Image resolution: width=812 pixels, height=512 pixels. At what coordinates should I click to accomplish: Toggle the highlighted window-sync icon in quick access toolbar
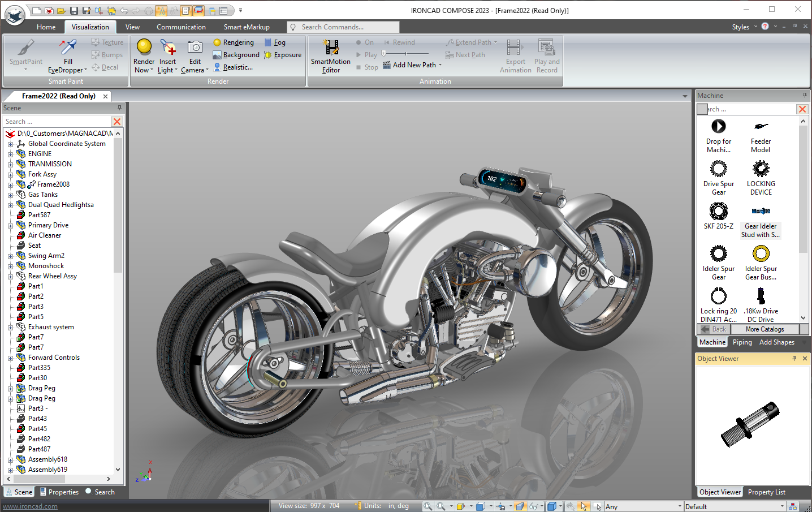pos(198,10)
